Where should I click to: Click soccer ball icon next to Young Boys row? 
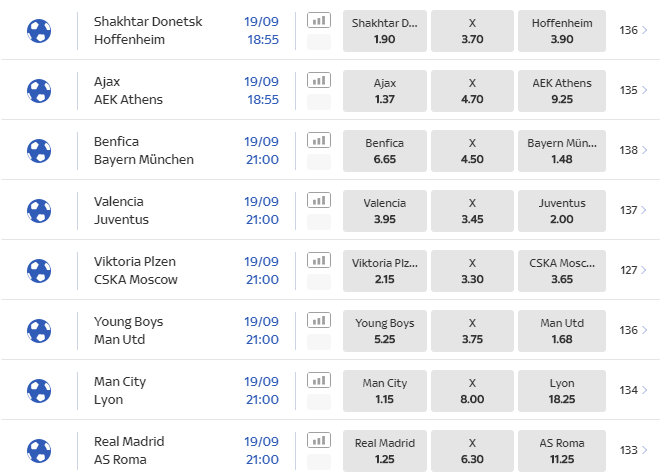click(x=39, y=330)
